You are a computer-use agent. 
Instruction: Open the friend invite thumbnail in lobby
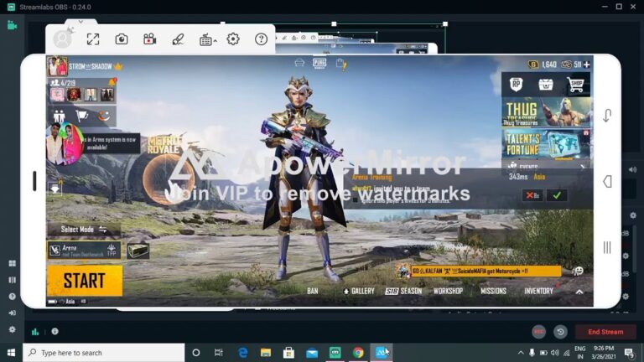click(x=65, y=143)
